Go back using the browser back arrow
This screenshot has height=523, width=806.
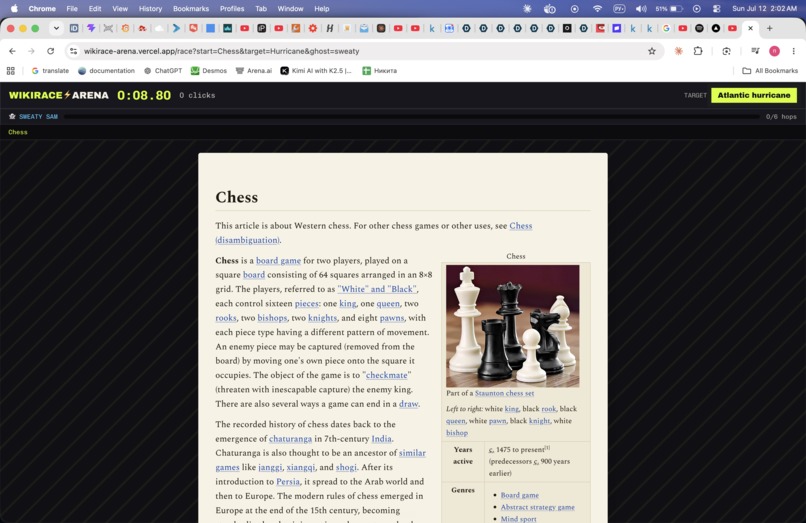pos(12,51)
